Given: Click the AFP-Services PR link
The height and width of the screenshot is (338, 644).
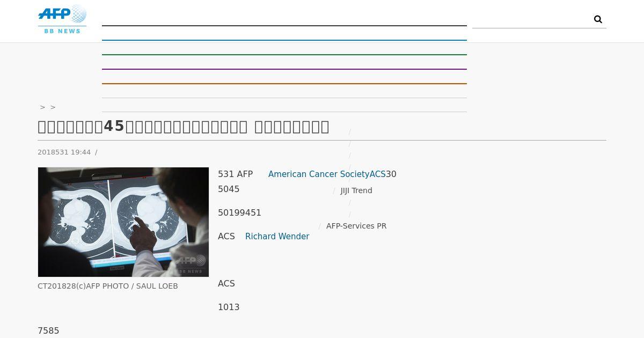Looking at the screenshot, I should pyautogui.click(x=356, y=226).
